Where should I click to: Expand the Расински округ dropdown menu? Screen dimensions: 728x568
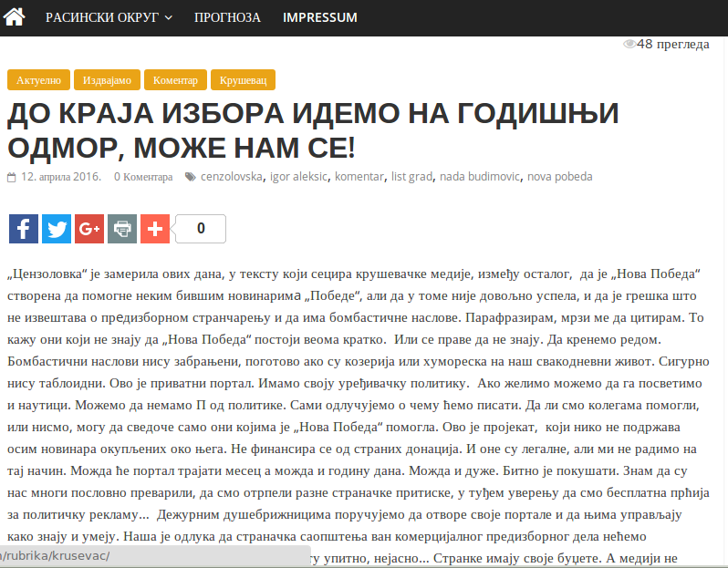pos(109,17)
